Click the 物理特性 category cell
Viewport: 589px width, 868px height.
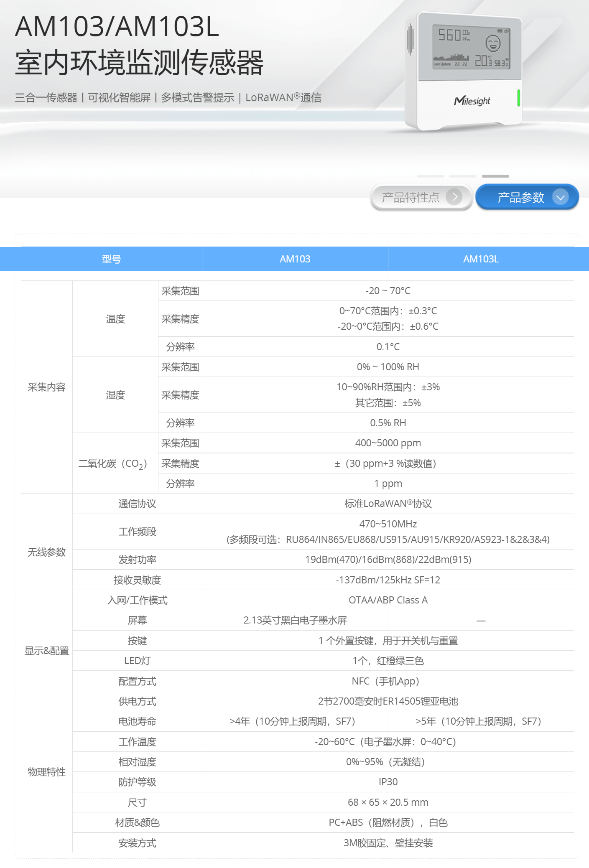tap(47, 772)
